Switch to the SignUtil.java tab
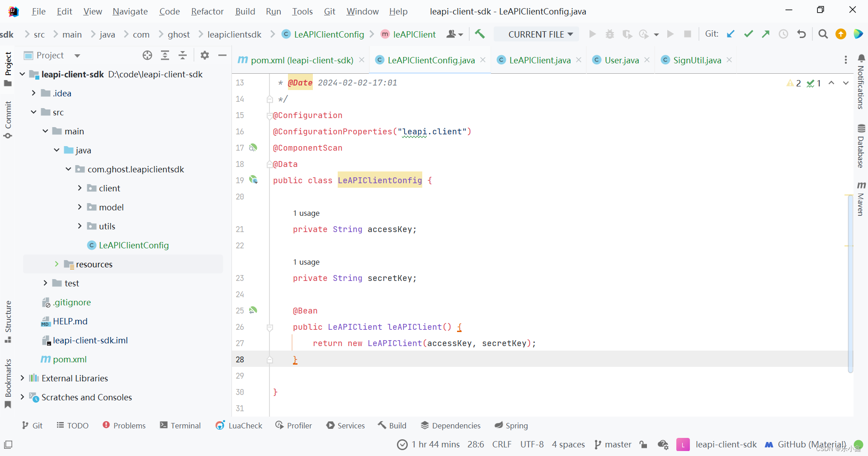This screenshot has height=456, width=868. [x=696, y=60]
